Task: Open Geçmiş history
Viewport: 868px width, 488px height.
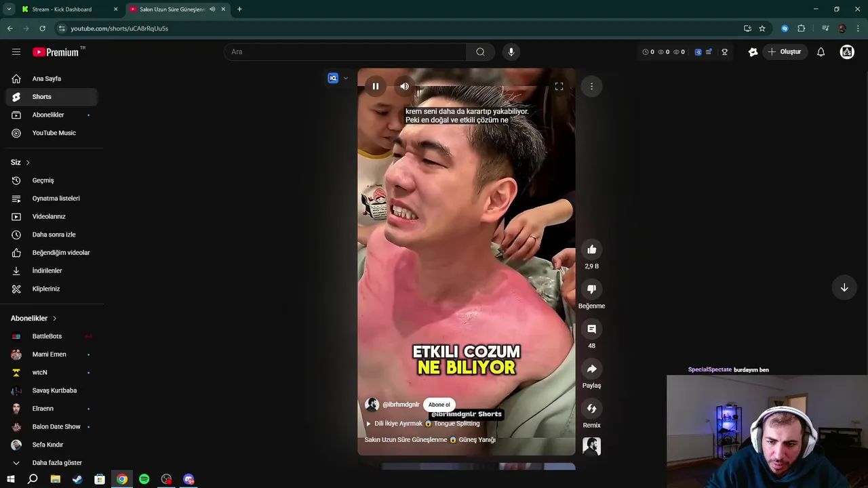Action: point(52,180)
